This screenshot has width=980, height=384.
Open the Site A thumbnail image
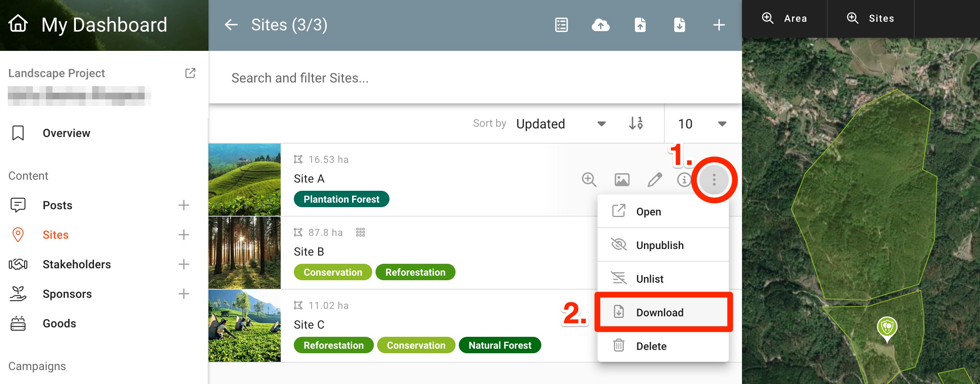pyautogui.click(x=245, y=180)
